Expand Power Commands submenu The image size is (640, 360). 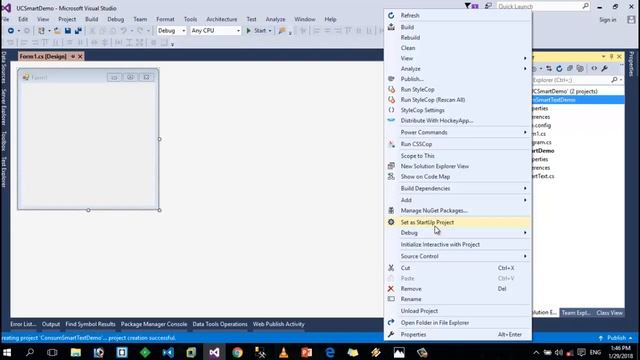click(458, 132)
